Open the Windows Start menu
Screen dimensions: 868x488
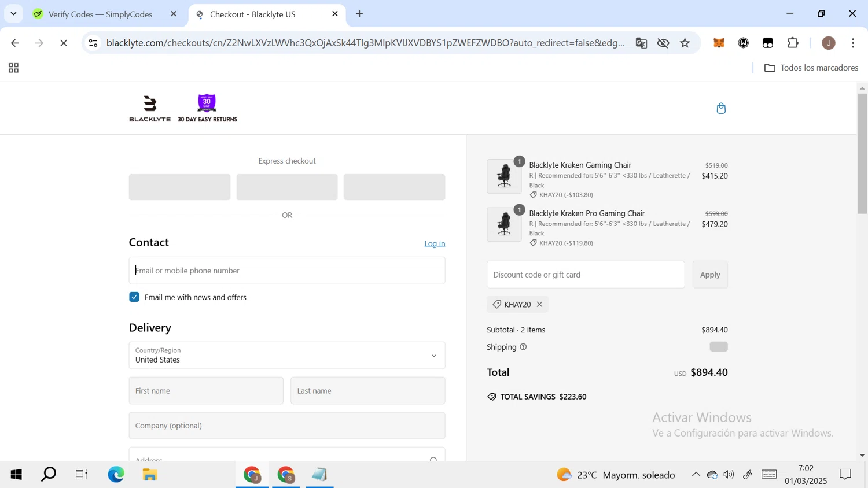click(x=16, y=475)
